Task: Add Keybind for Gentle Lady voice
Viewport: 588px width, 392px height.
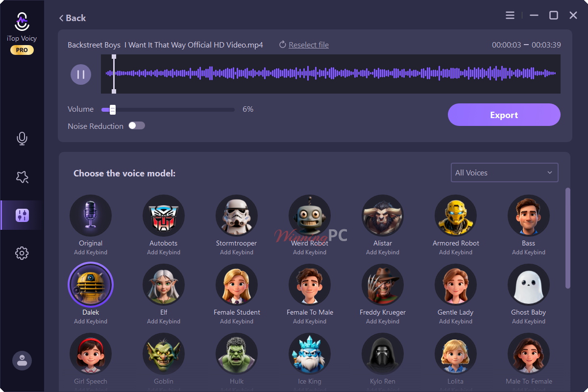Action: (x=456, y=321)
